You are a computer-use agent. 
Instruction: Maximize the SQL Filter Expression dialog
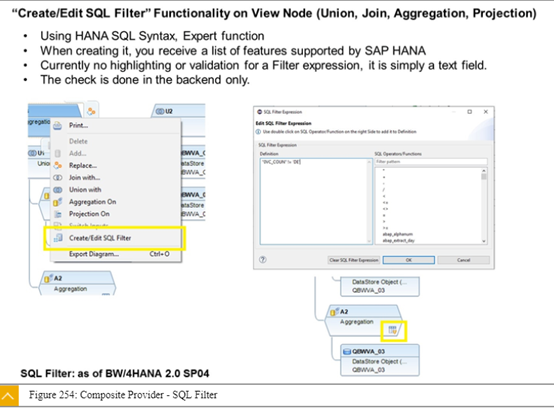(x=470, y=112)
